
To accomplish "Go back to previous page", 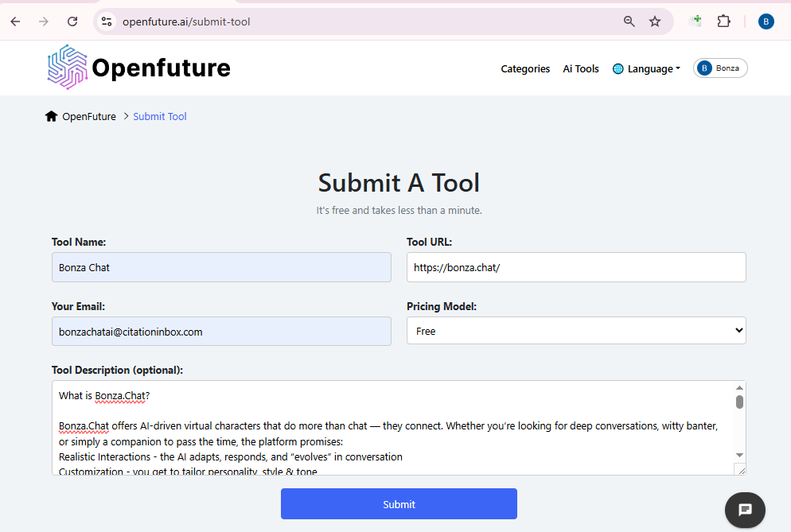I will [x=15, y=21].
